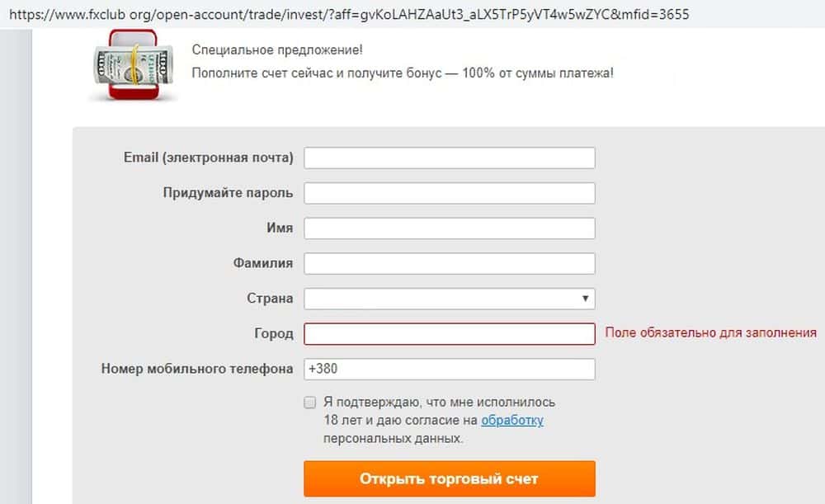Tick the 18 years age confirmation checkbox
The height and width of the screenshot is (504, 825).
coord(310,403)
